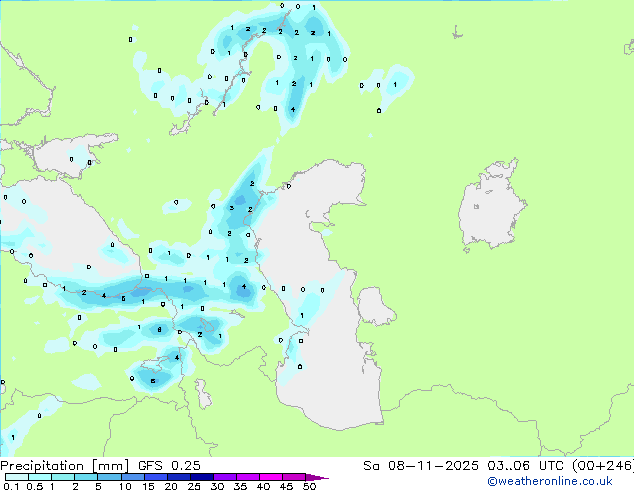Click the '15' legend scale label
The image size is (634, 490).
pyautogui.click(x=148, y=486)
